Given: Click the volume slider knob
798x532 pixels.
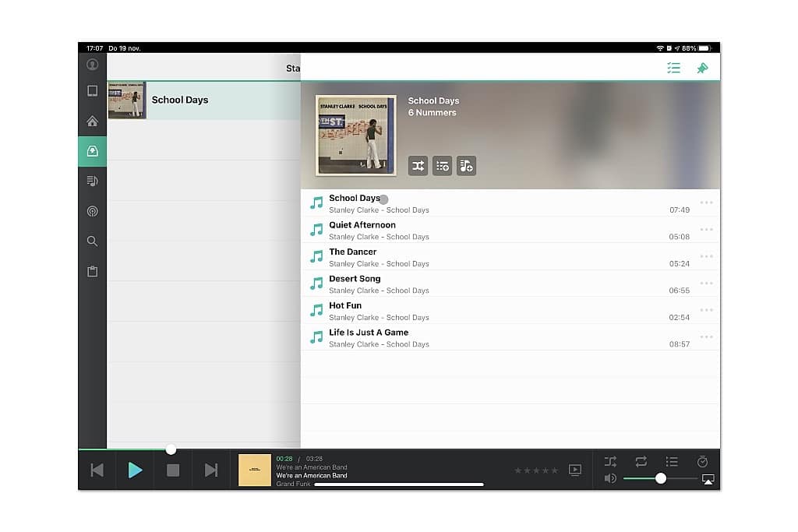Looking at the screenshot, I should (x=661, y=478).
